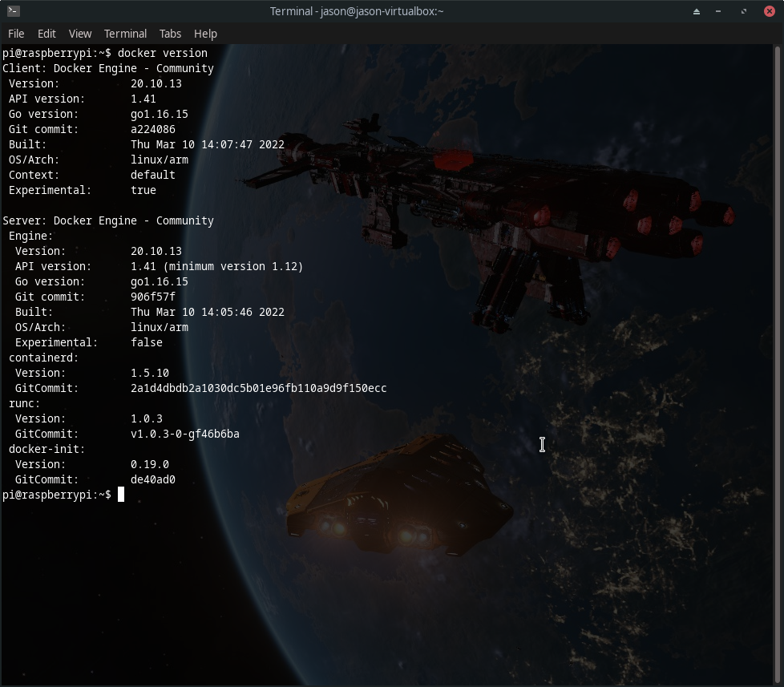Open the View menu

coord(80,34)
